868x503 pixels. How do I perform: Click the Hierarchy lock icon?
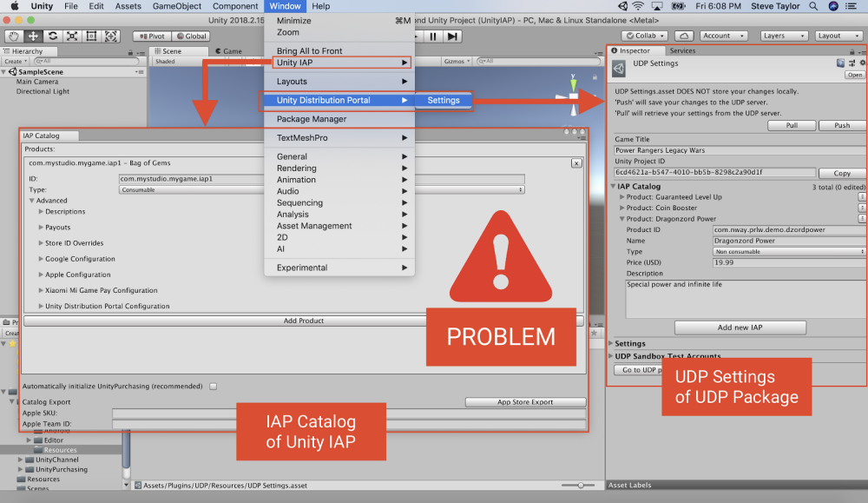click(x=131, y=53)
